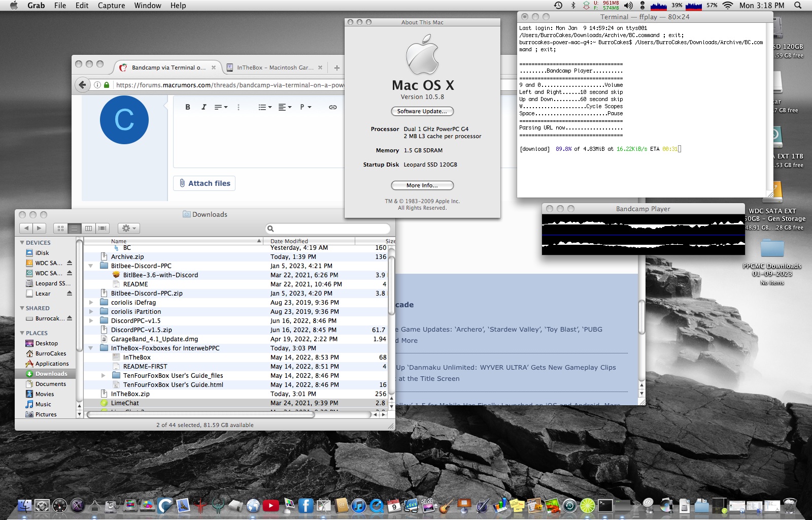
Task: Go forward in the Finder window
Action: [39, 229]
